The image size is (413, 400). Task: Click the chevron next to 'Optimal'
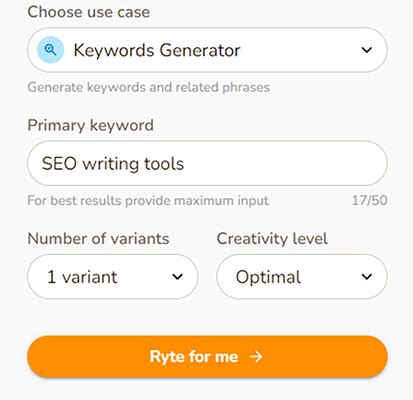367,277
